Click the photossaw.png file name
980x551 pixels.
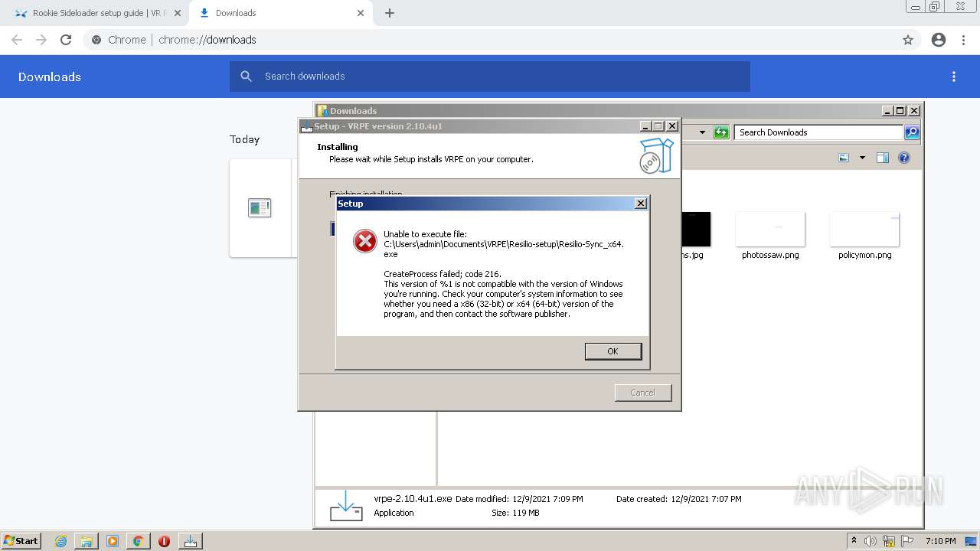tap(770, 255)
